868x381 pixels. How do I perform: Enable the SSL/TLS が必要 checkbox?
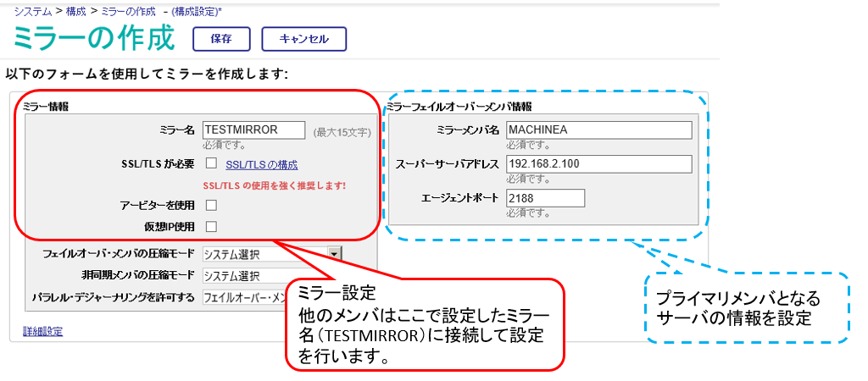pyautogui.click(x=211, y=163)
